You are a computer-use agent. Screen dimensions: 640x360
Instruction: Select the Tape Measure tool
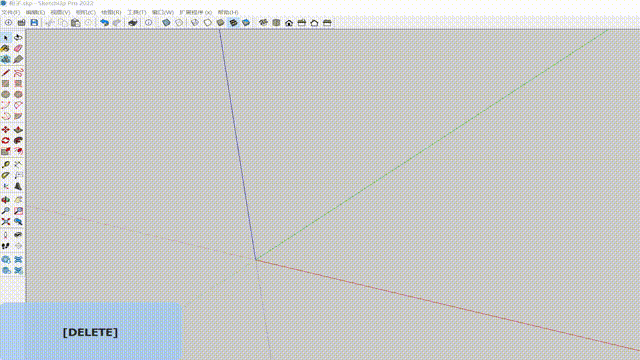pos(6,165)
